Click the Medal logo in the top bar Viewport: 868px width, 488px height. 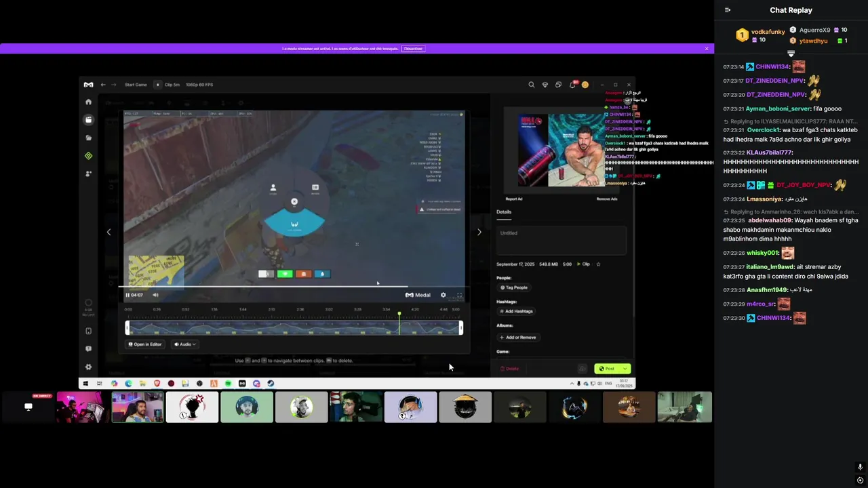click(88, 85)
